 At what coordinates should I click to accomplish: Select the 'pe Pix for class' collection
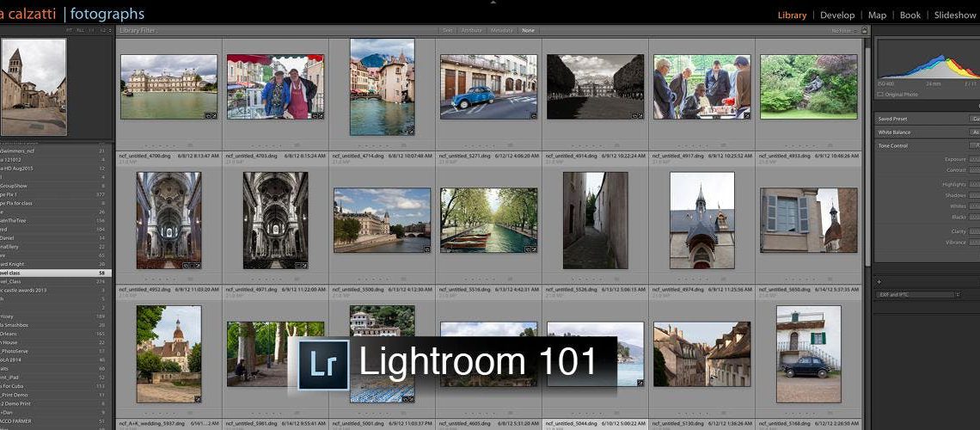click(x=56, y=203)
